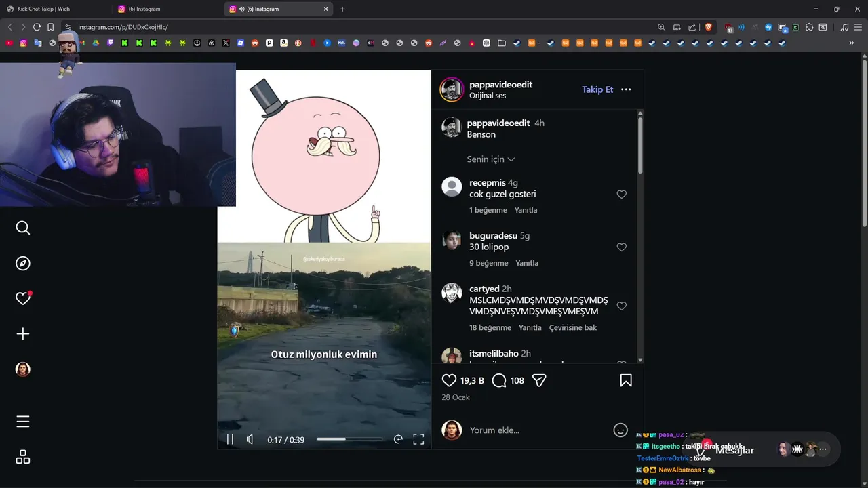868x488 pixels.
Task: Click the browser zoom magnifier icon
Action: tap(661, 27)
